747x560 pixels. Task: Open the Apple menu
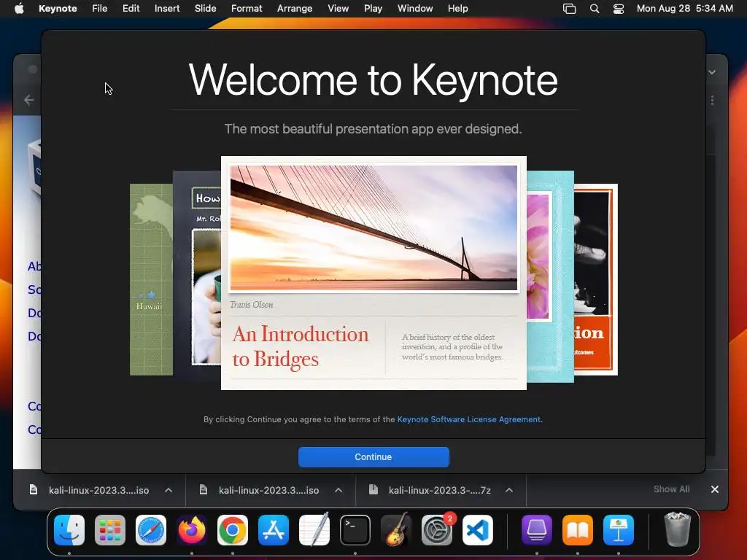coord(19,9)
